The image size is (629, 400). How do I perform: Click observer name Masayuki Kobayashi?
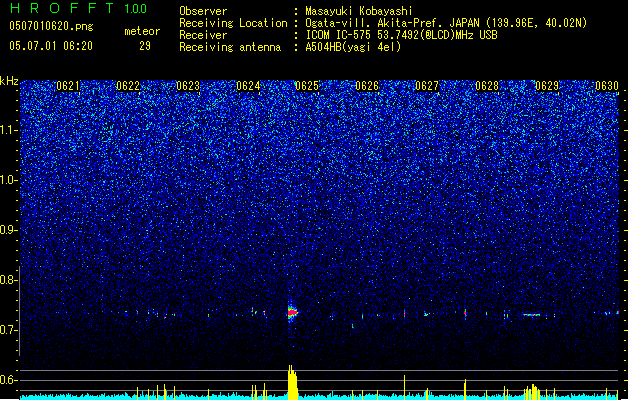(x=359, y=11)
